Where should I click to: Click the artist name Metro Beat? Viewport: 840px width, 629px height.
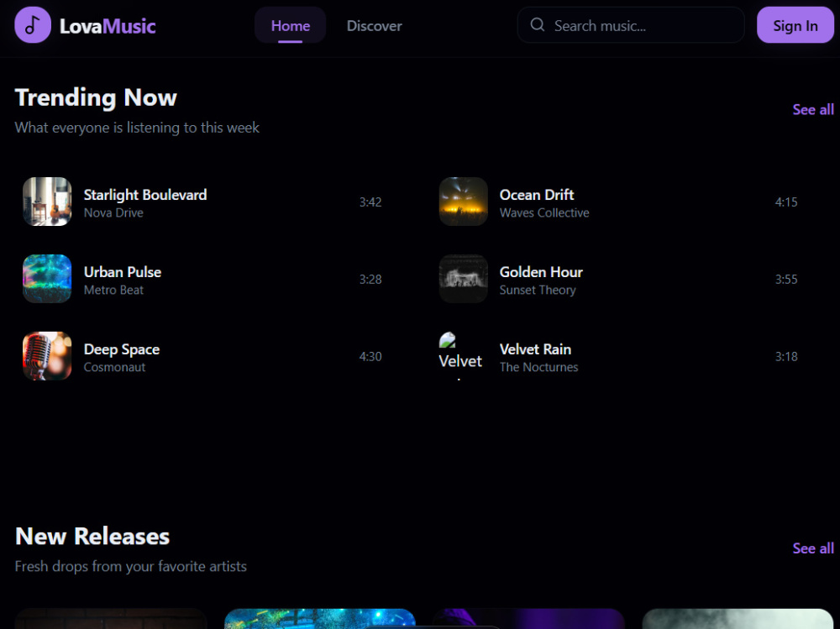[x=113, y=290]
